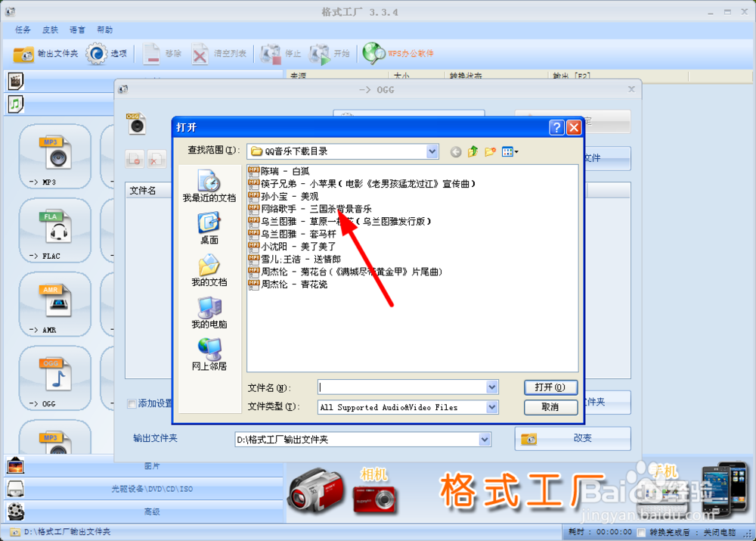This screenshot has width=756, height=541.
Task: Click the Change (改变) output folder button
Action: pyautogui.click(x=573, y=438)
